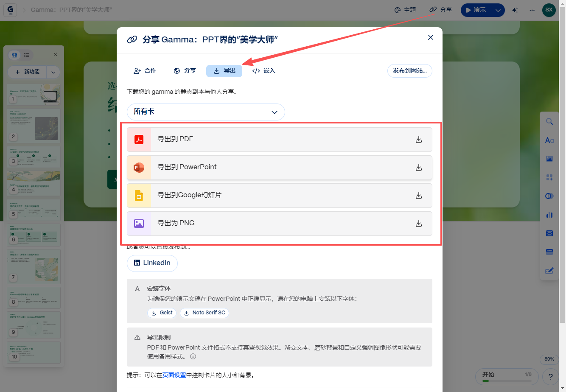Click the 导出到Google幻灯片 label

pos(190,195)
